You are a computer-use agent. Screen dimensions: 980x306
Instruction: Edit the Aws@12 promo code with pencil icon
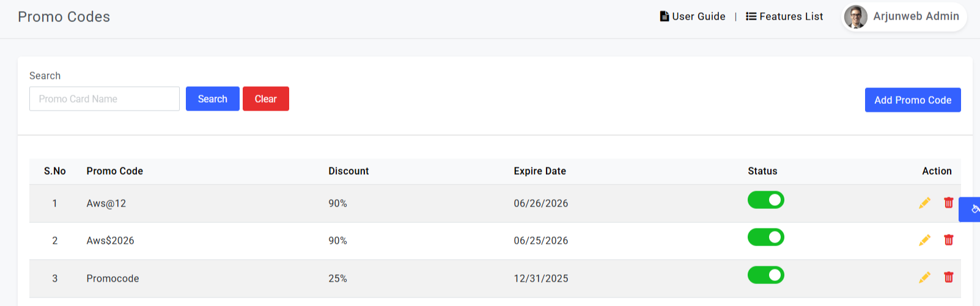coord(924,203)
